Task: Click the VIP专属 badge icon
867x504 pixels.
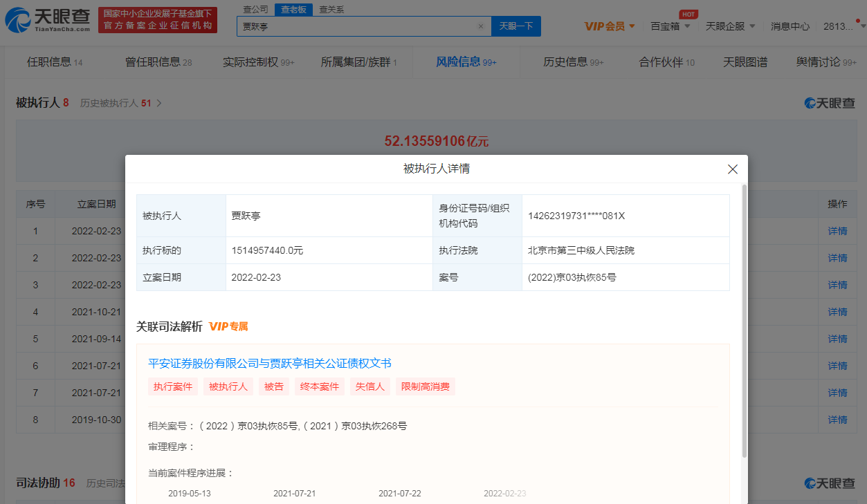Action: 228,326
